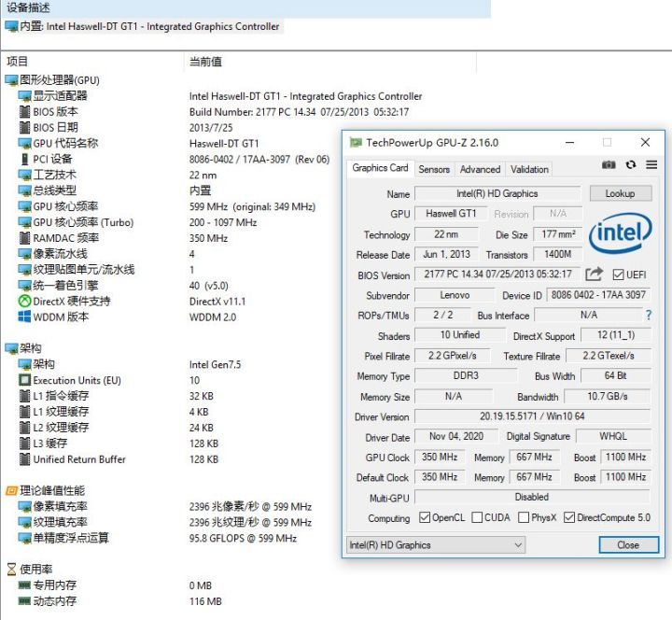Click the Bus Interface question mark

pyautogui.click(x=648, y=316)
